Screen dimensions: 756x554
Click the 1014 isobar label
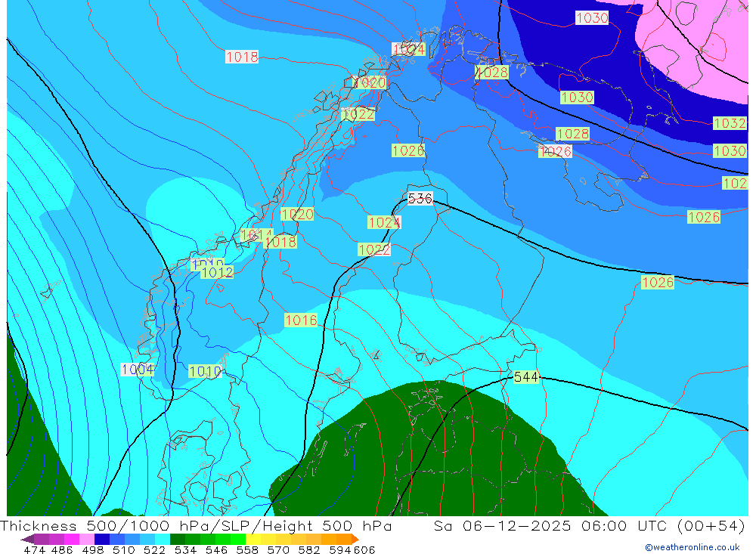pos(256,235)
